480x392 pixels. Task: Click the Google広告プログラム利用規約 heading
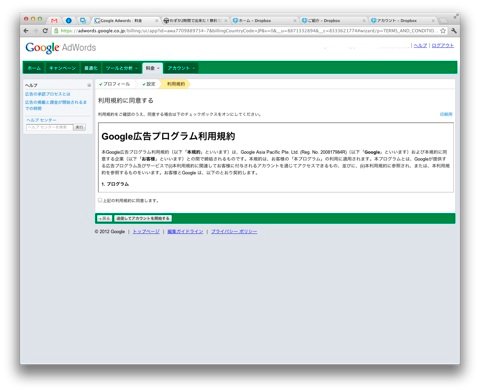pos(168,136)
